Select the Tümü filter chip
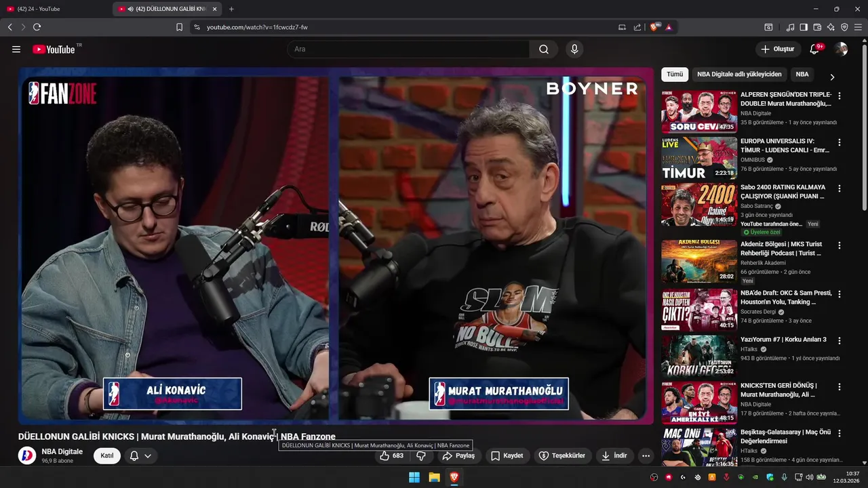This screenshot has height=488, width=868. click(675, 75)
